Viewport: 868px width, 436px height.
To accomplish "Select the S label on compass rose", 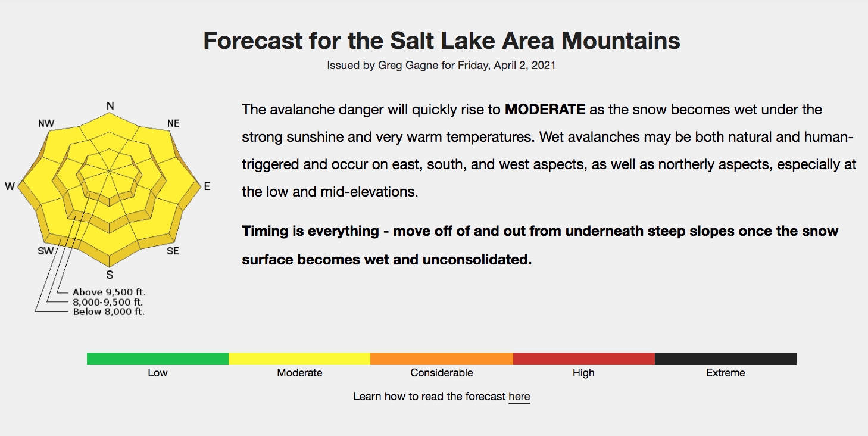I will (x=110, y=275).
